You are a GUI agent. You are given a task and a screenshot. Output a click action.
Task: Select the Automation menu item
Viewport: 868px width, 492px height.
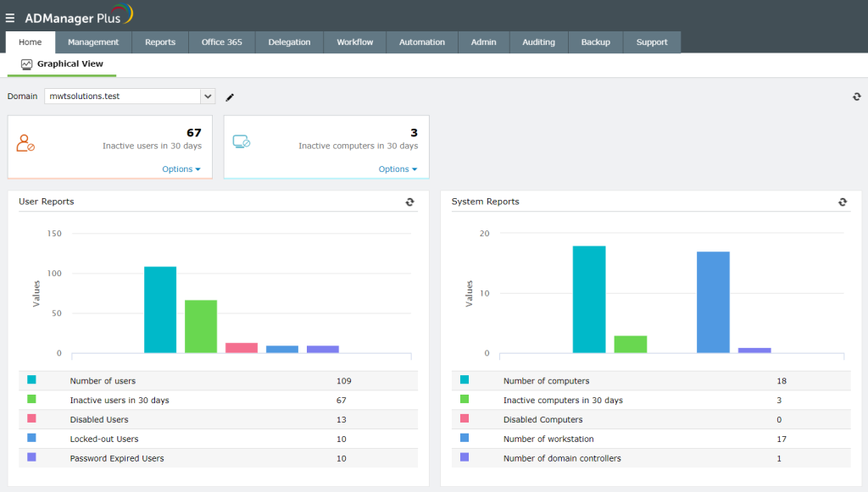click(x=421, y=41)
